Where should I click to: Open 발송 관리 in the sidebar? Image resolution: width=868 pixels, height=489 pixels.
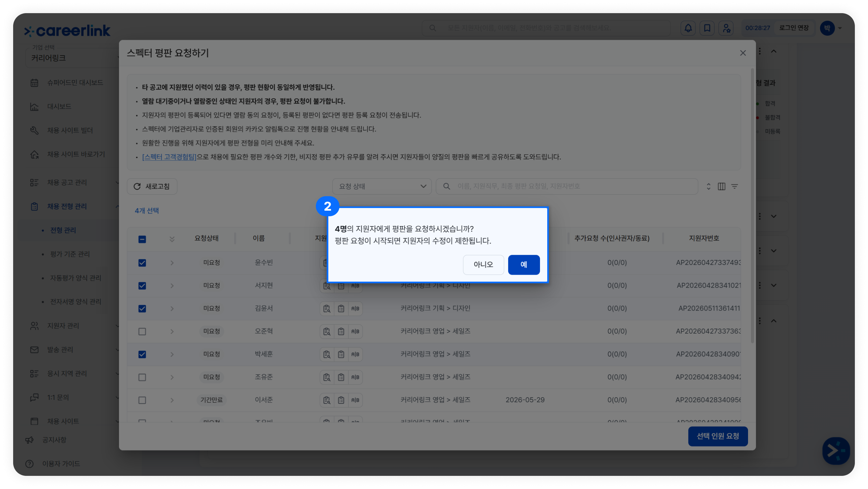pyautogui.click(x=60, y=350)
